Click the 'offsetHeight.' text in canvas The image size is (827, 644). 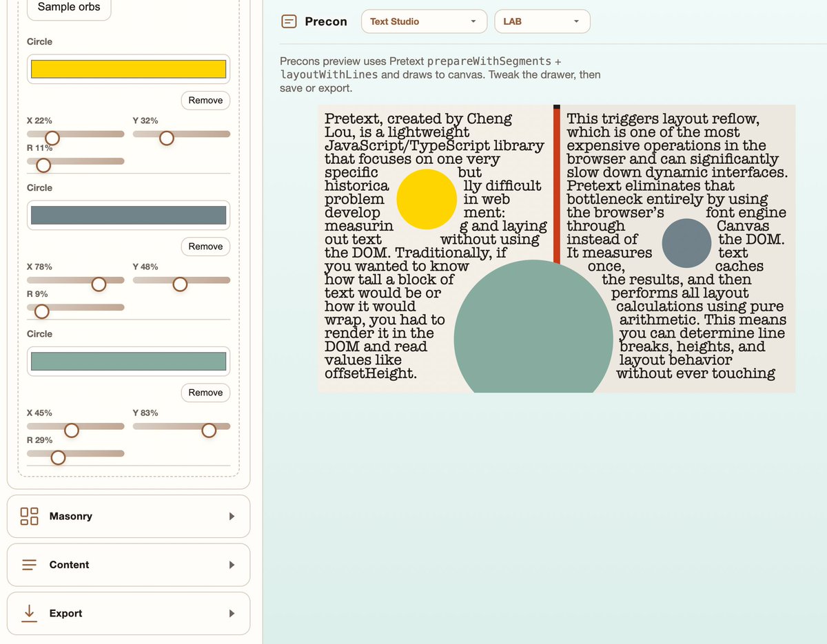point(371,373)
